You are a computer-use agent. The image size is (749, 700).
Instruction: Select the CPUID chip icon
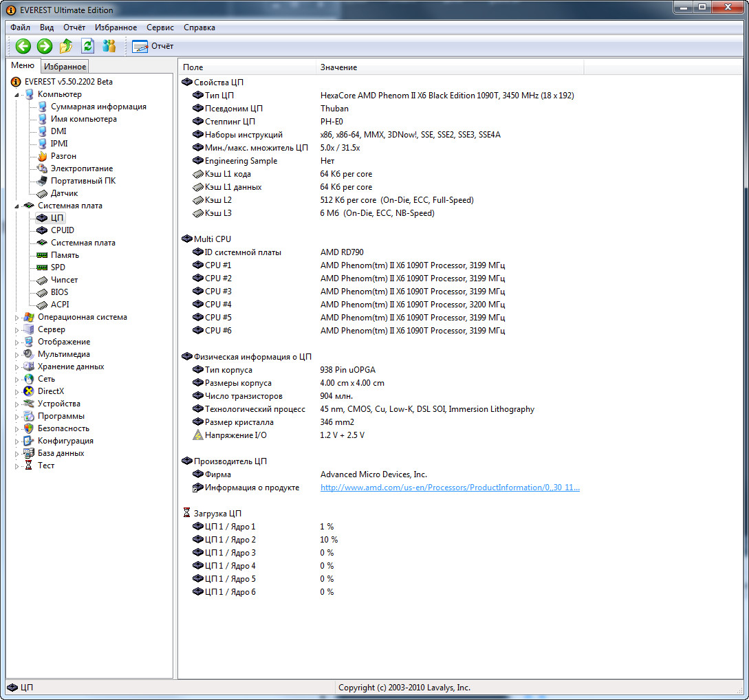(43, 230)
